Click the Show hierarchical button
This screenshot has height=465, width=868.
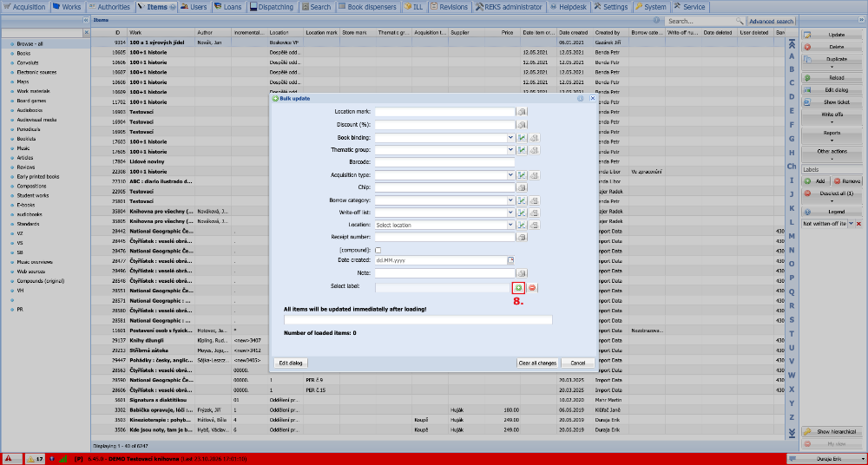click(832, 432)
